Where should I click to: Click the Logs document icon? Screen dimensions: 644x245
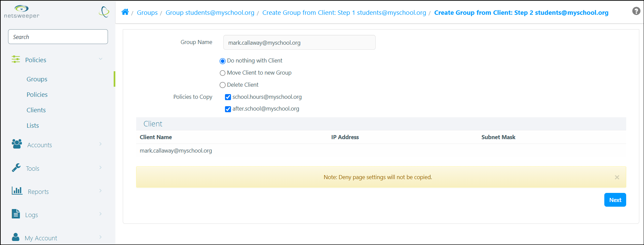point(16,214)
